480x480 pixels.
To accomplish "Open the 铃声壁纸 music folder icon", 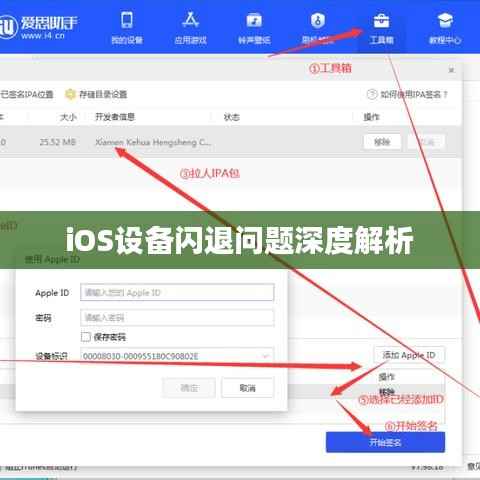I will click(x=254, y=28).
